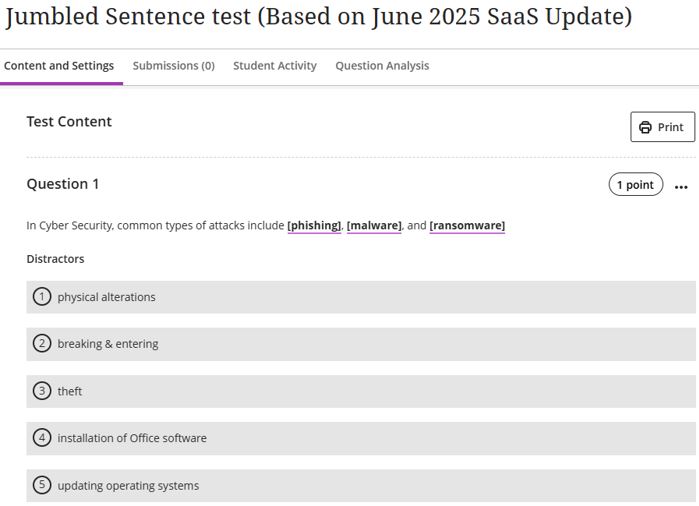The width and height of the screenshot is (699, 506).
Task: Click the 1 point badge
Action: (x=635, y=185)
